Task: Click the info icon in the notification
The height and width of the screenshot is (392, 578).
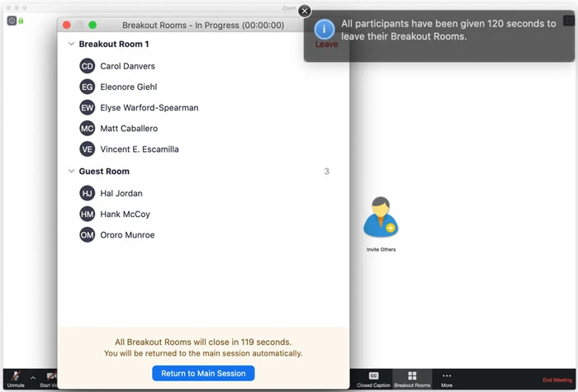Action: pos(325,31)
